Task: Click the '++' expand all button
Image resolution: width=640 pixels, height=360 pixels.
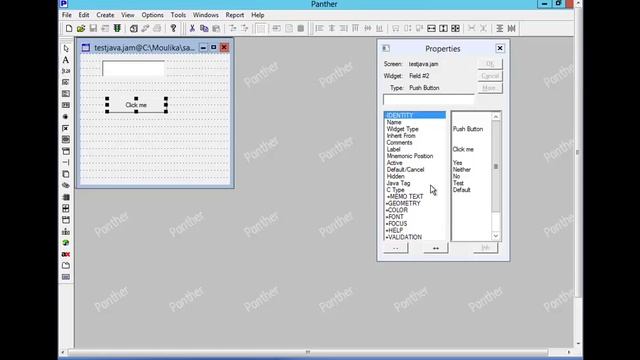Action: (x=436, y=248)
